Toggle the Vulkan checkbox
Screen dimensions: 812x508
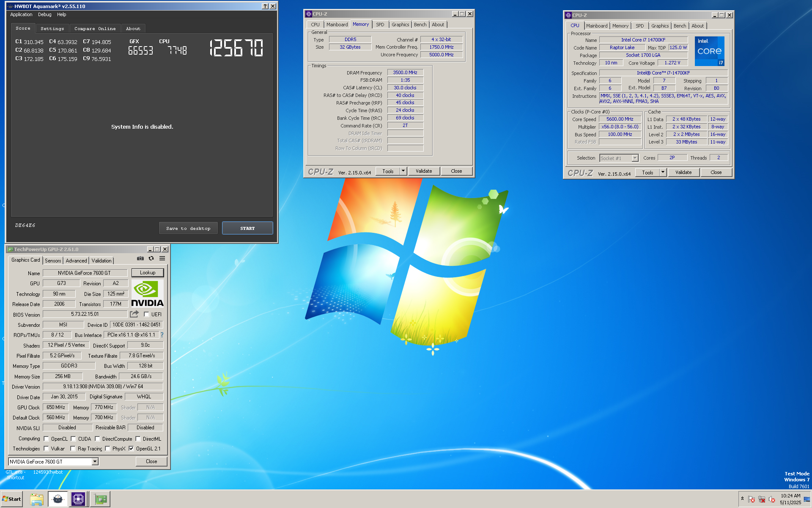(x=47, y=449)
